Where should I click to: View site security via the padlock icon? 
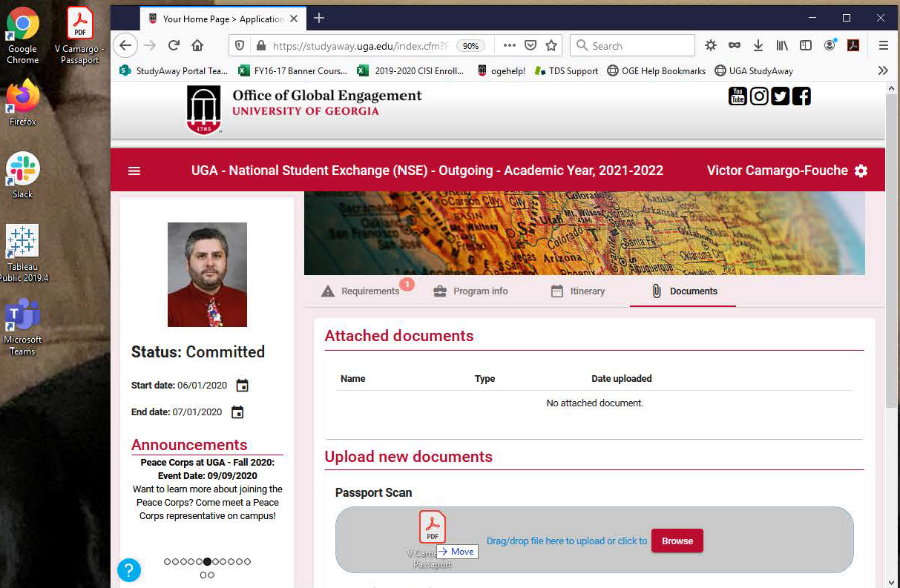pyautogui.click(x=260, y=45)
